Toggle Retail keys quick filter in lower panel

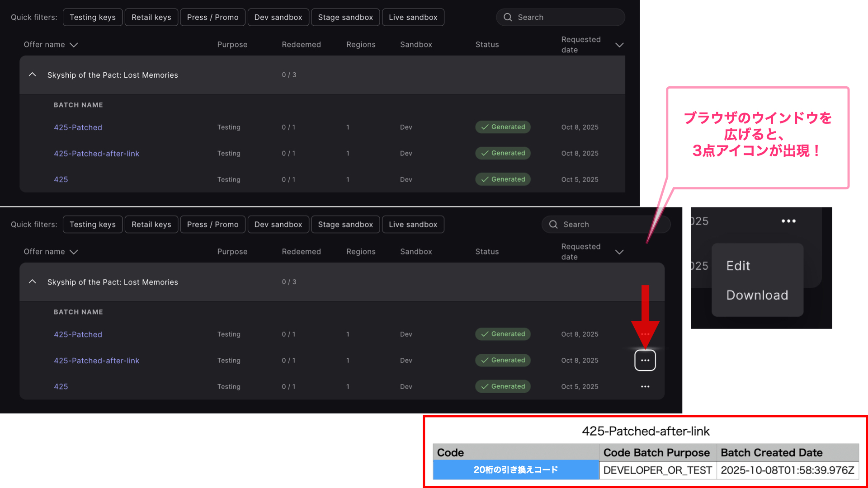[151, 224]
